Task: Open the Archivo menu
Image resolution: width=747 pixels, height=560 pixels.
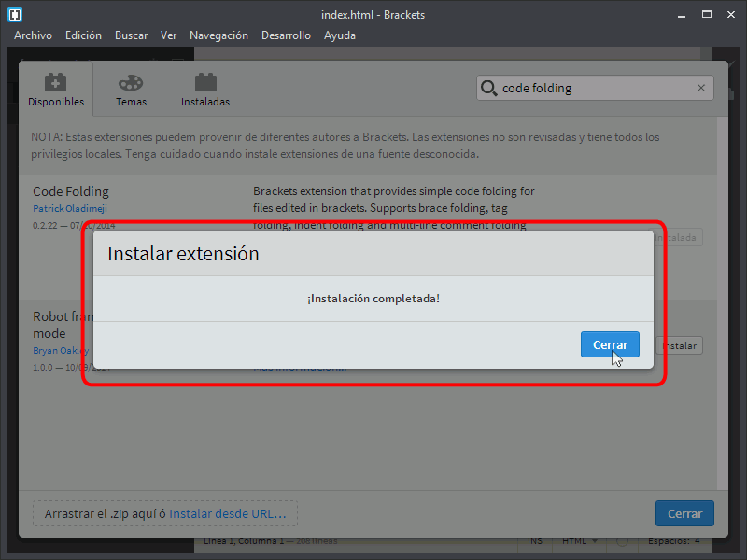Action: tap(33, 35)
